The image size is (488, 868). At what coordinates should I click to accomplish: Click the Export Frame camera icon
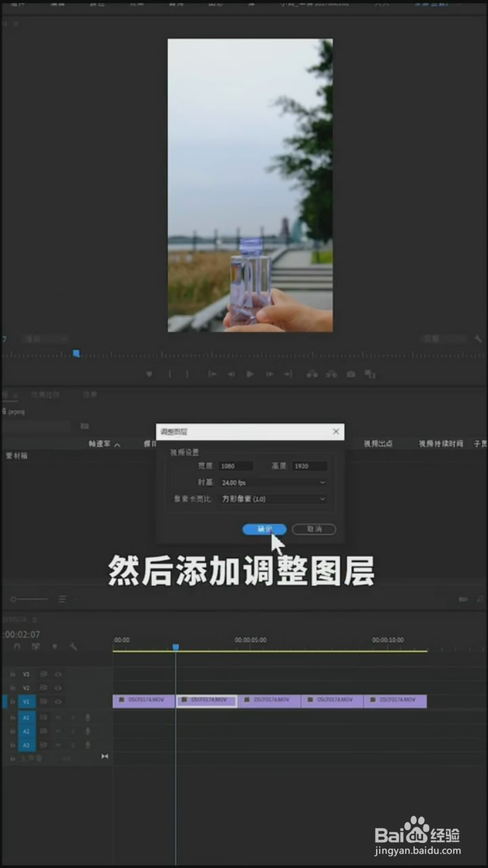(351, 374)
